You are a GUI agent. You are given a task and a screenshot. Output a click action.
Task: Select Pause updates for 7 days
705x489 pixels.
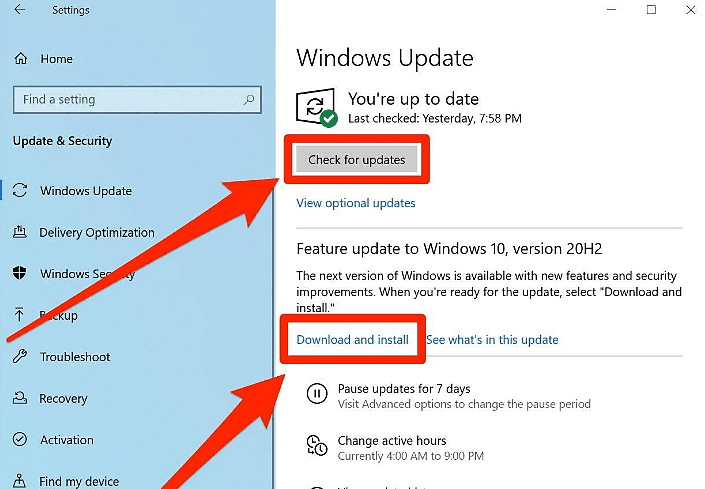tap(404, 388)
